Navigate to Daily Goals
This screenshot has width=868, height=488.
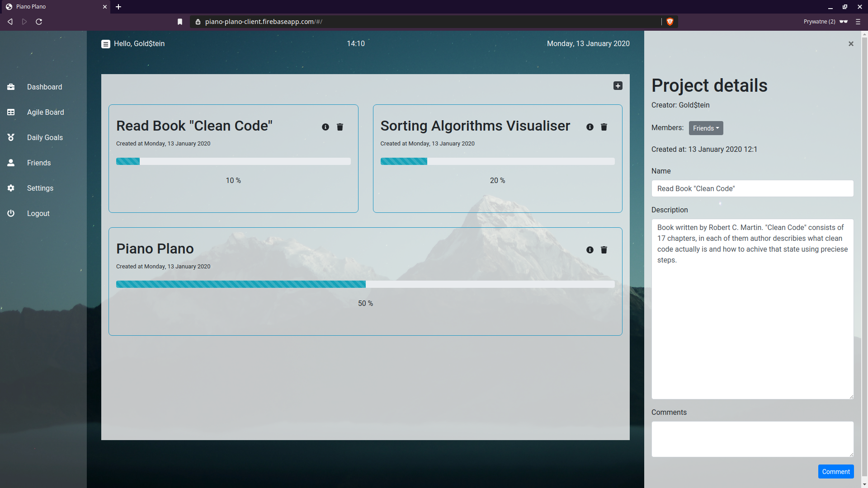click(x=45, y=137)
